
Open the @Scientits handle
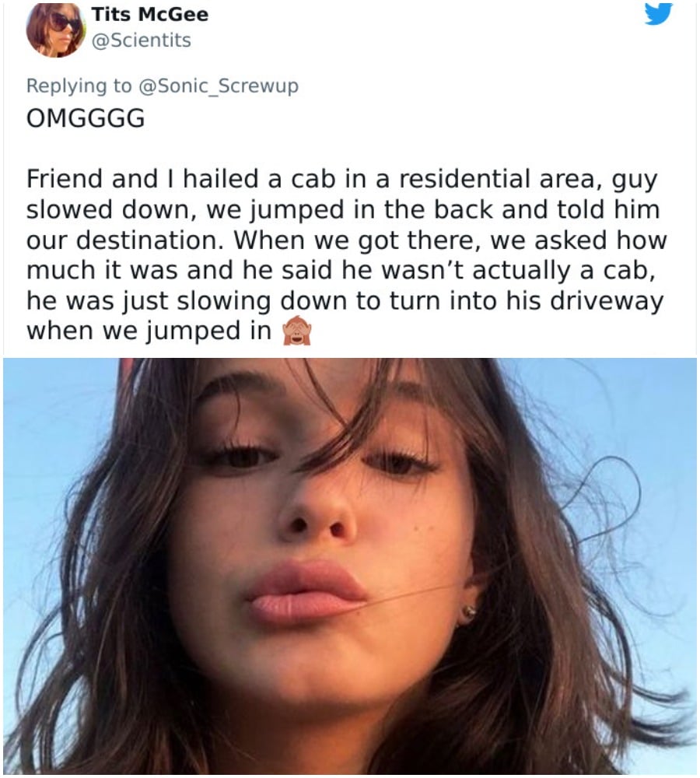142,40
